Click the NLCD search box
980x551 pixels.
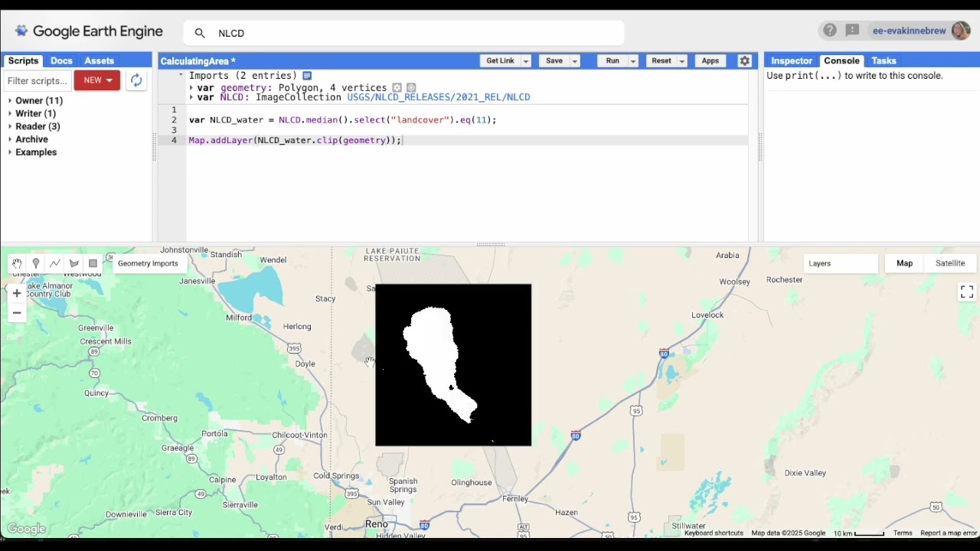(x=404, y=33)
